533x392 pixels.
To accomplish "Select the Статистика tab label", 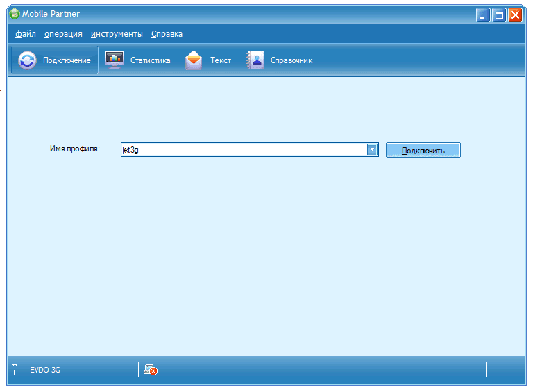I will pyautogui.click(x=150, y=60).
